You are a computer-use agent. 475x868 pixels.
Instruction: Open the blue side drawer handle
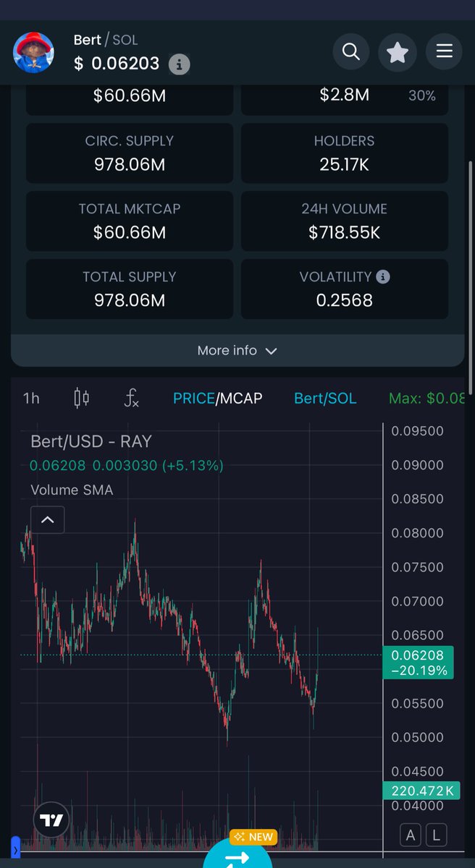tap(16, 847)
